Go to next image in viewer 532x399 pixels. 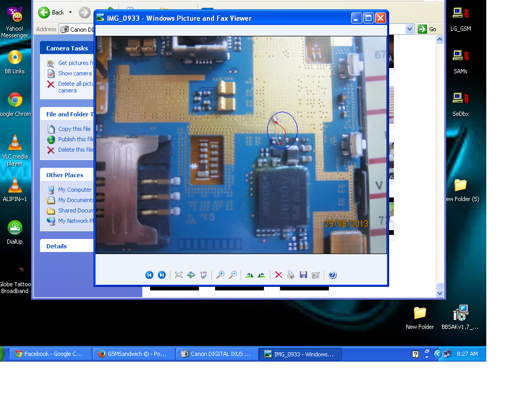162,275
